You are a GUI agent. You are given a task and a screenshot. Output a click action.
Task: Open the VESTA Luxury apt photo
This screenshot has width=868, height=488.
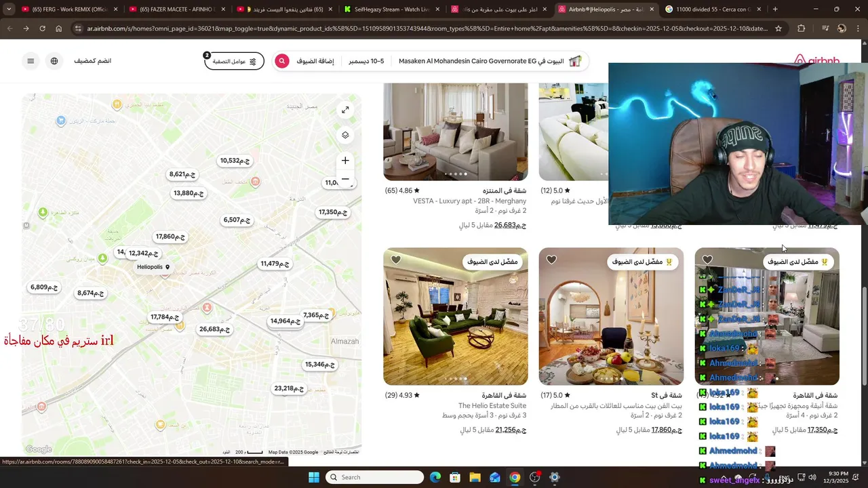coord(455,131)
